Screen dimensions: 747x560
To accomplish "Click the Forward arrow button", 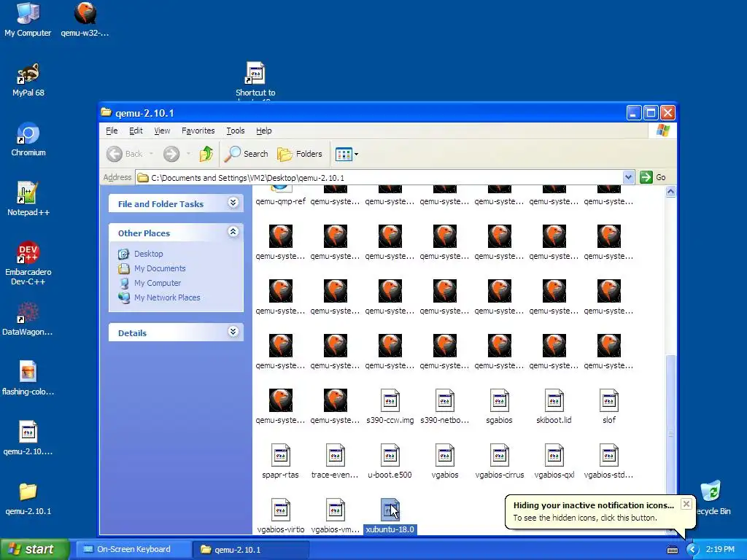I will (x=171, y=154).
